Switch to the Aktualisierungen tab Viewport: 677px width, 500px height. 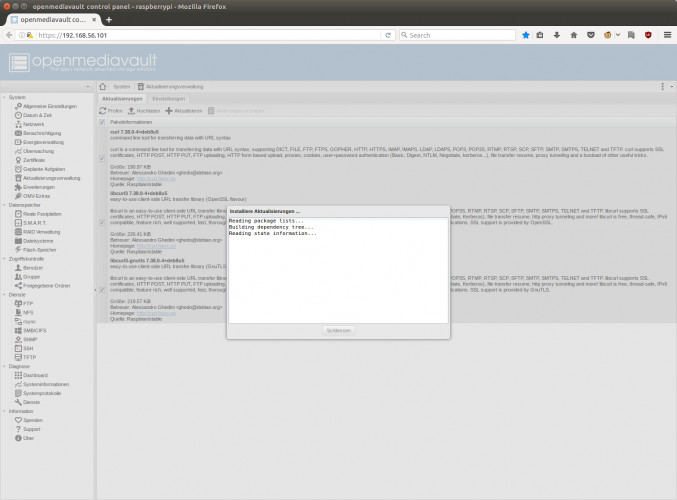click(x=122, y=99)
